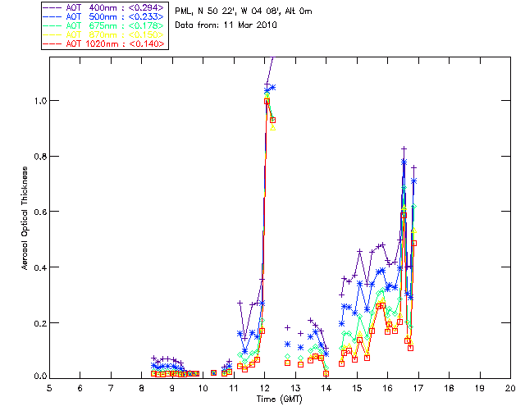The image size is (525, 420).
Task: Click the 0.0 y-axis tick label
Action: [40, 377]
